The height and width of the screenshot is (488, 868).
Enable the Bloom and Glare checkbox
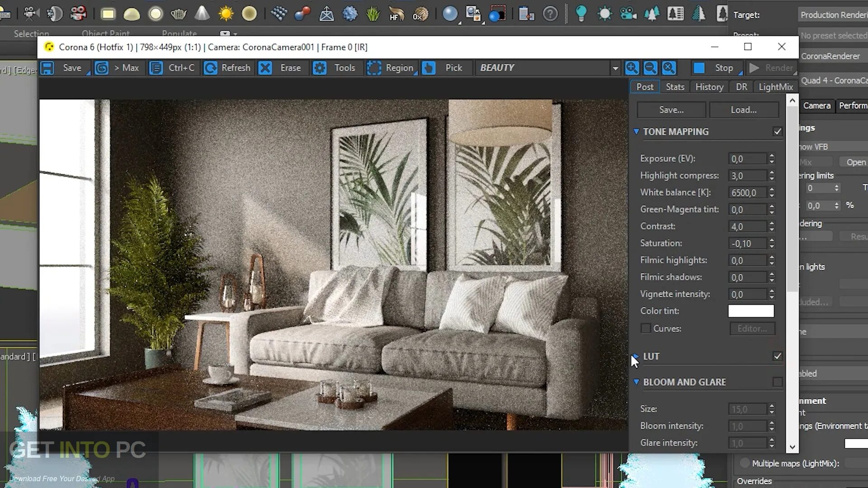[777, 382]
